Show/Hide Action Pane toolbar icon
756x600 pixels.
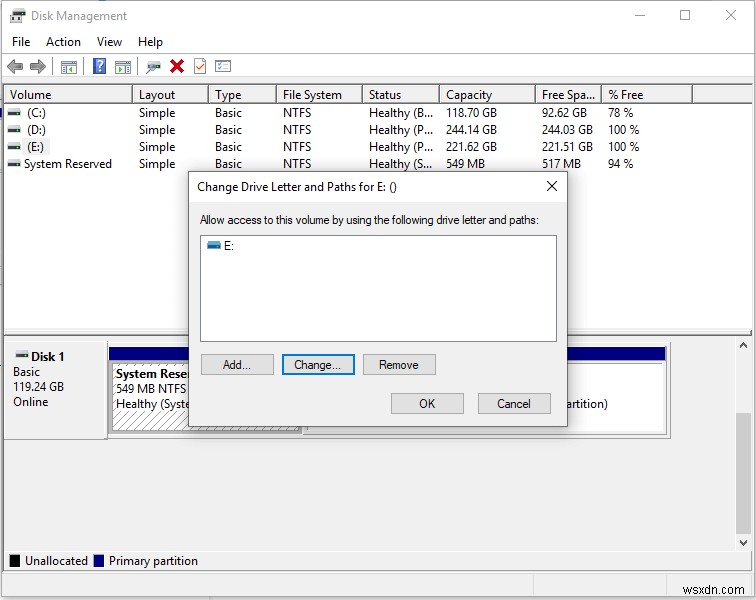click(x=123, y=67)
